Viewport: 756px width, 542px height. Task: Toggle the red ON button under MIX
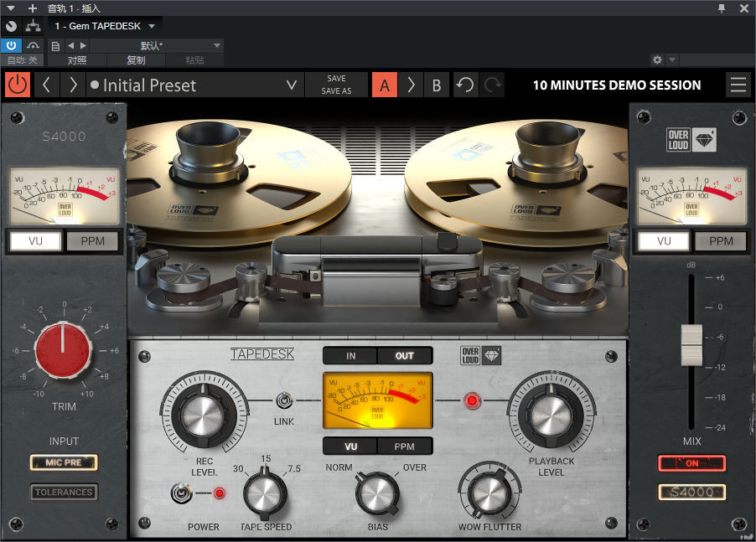pyautogui.click(x=691, y=463)
